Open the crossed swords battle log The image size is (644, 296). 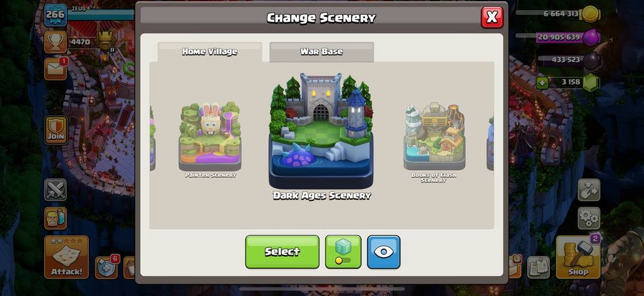56,190
